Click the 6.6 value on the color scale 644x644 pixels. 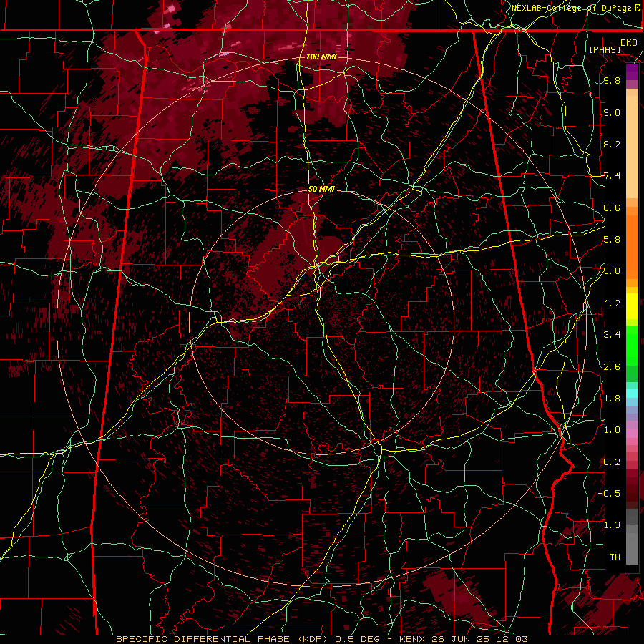tap(612, 208)
